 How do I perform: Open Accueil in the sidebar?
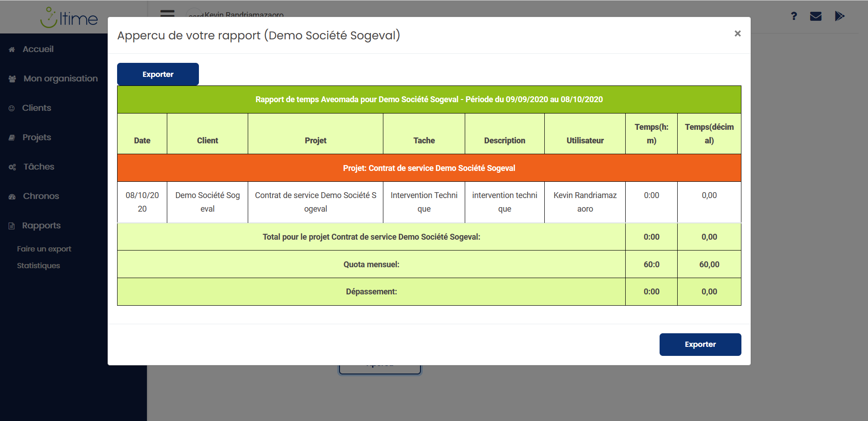(x=38, y=49)
